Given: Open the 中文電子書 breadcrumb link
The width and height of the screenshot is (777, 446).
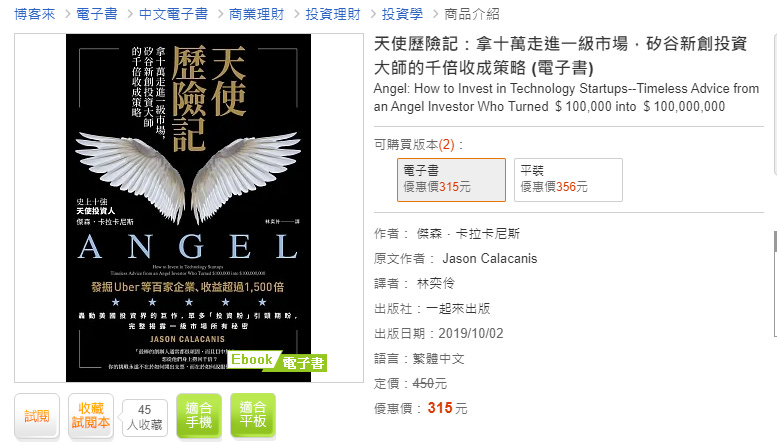Looking at the screenshot, I should point(173,14).
